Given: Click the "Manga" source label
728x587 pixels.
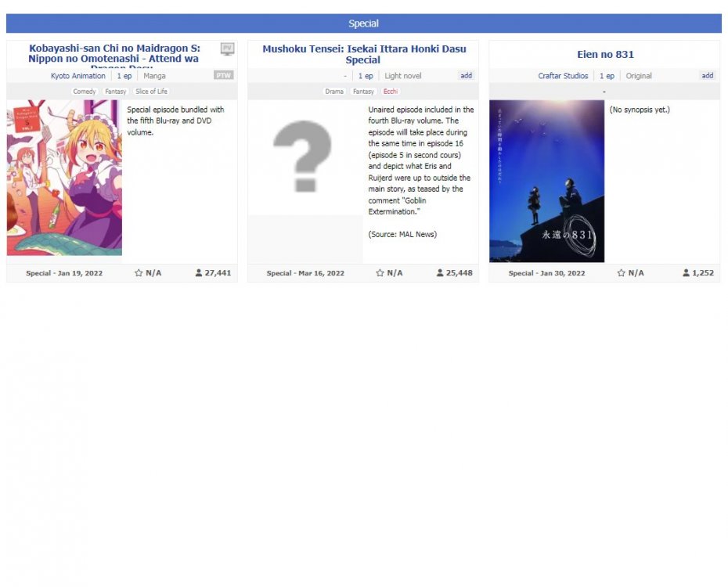Looking at the screenshot, I should pos(155,76).
